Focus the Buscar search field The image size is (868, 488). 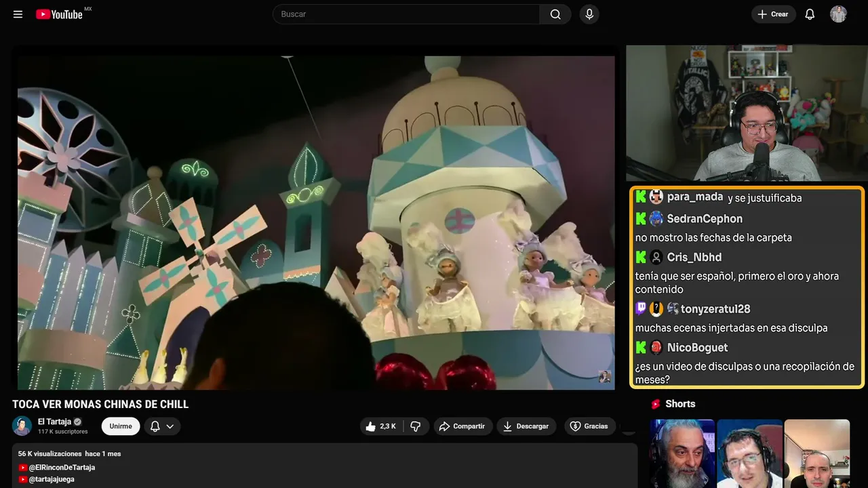406,14
